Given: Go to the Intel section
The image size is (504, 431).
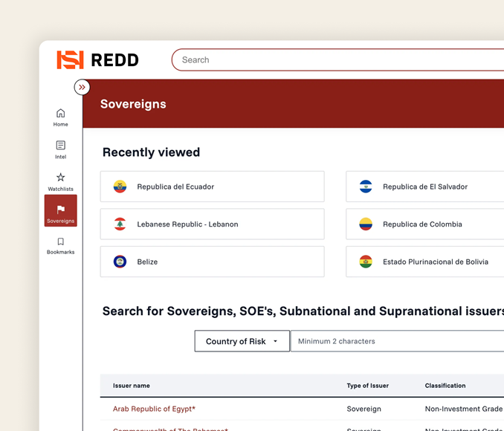Looking at the screenshot, I should [x=60, y=150].
